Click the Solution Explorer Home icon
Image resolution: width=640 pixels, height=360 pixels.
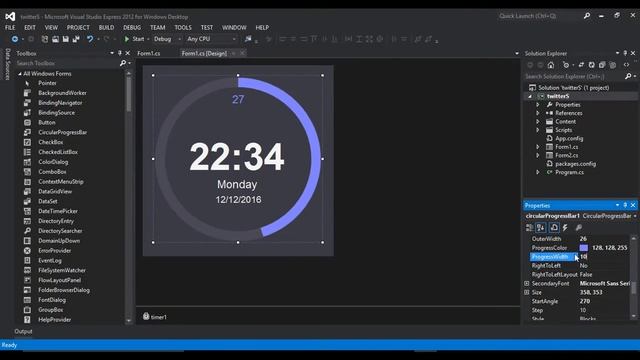coord(551,65)
